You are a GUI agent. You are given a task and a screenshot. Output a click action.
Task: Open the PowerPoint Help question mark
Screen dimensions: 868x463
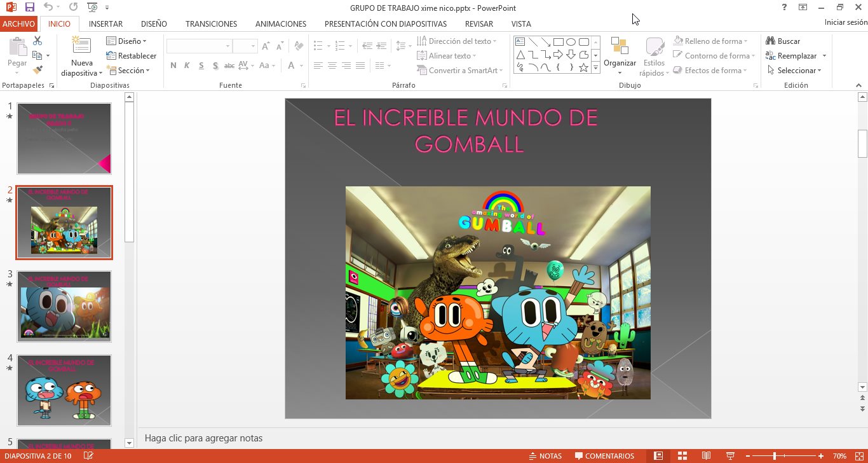click(x=785, y=8)
